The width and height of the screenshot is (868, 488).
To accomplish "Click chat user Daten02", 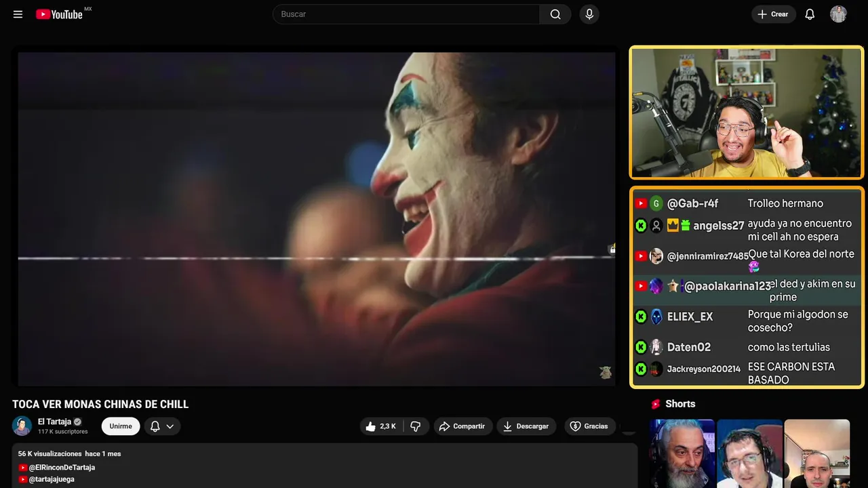I will 689,347.
